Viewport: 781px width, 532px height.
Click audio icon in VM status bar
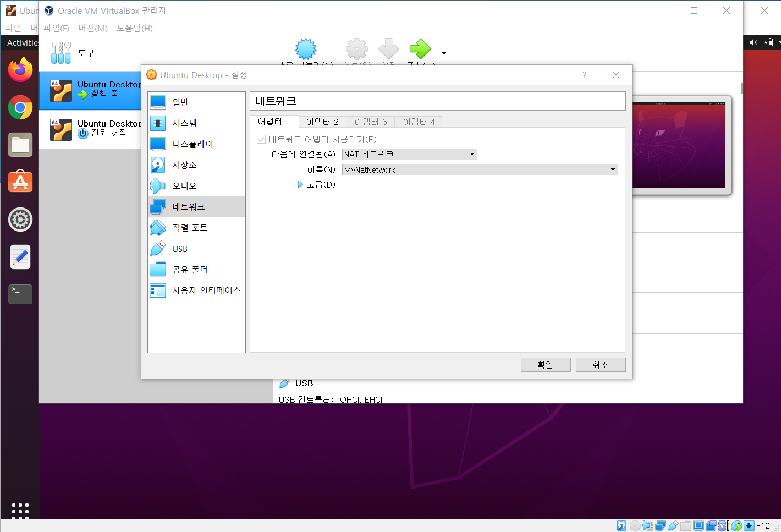[x=648, y=526]
